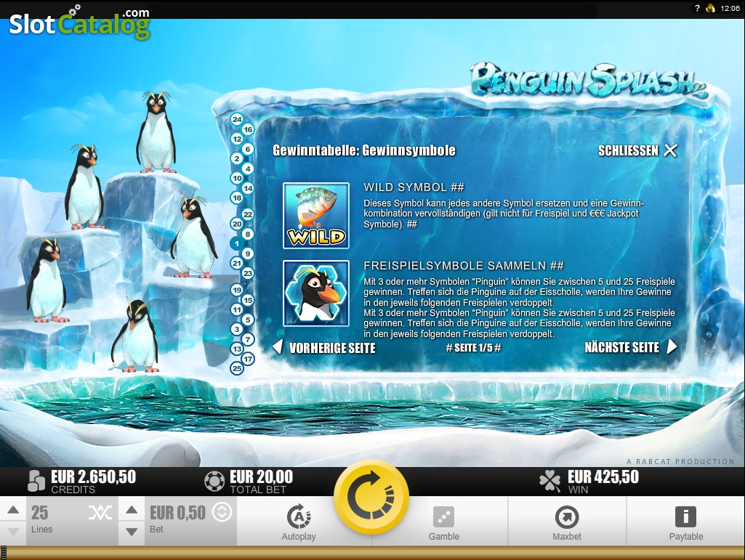The width and height of the screenshot is (745, 560).
Task: Click payline marker 11
Action: [237, 309]
